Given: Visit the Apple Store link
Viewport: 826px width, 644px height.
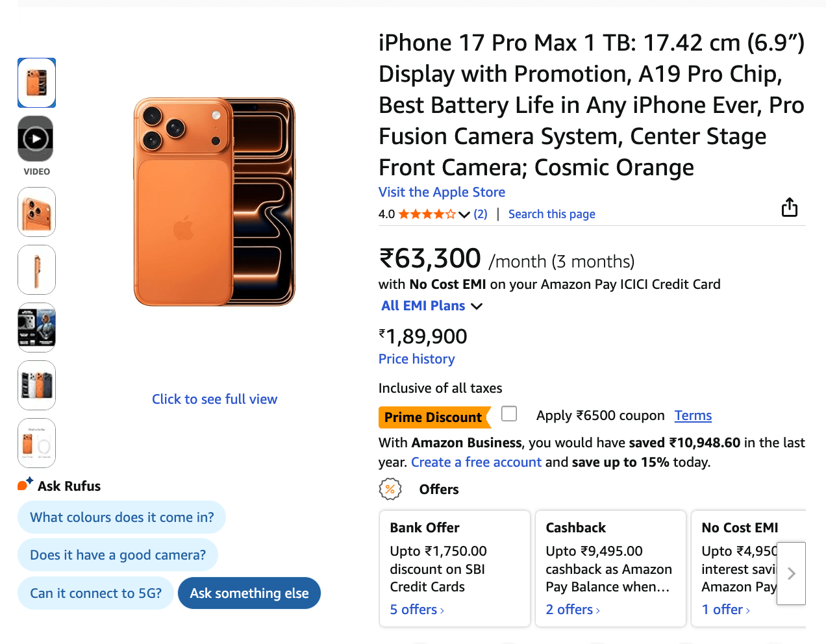Looking at the screenshot, I should click(442, 192).
